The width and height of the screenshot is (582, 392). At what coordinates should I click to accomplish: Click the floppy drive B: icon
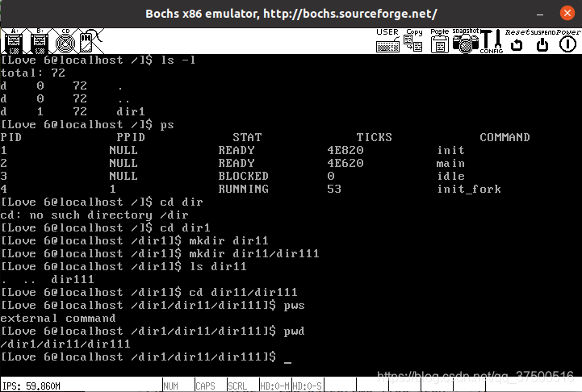40,41
